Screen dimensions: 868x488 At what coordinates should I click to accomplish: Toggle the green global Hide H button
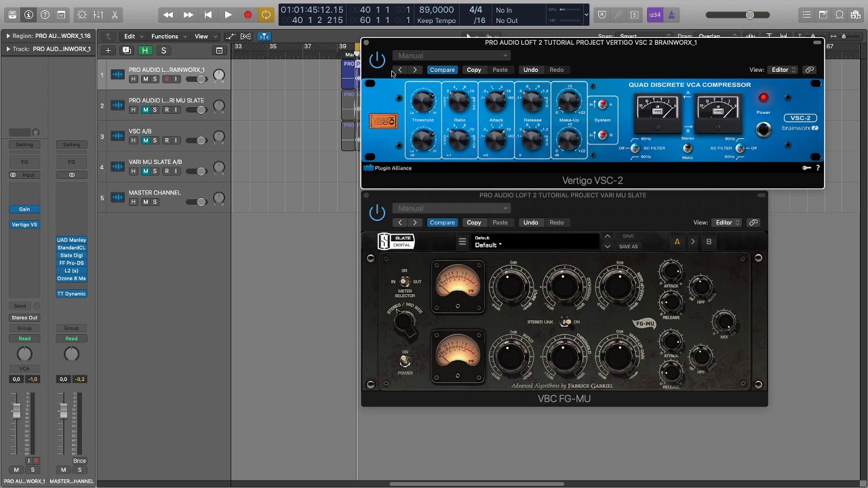(x=144, y=50)
